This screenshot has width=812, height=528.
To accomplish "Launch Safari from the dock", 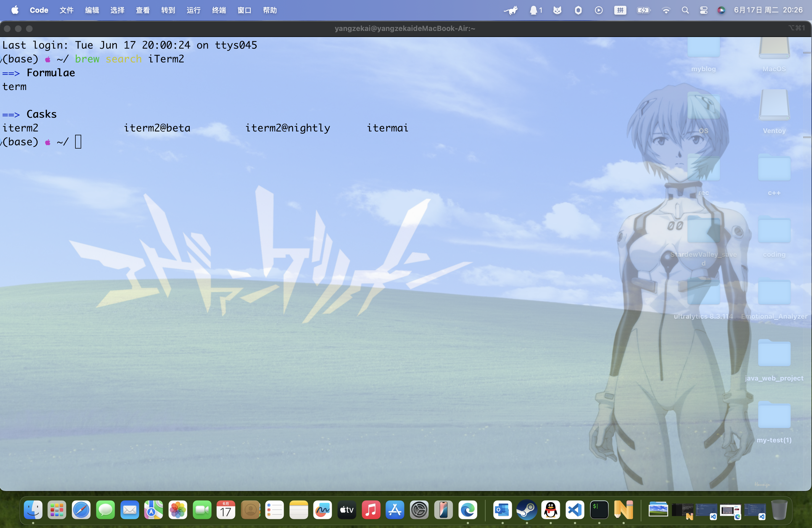I will coord(81,510).
